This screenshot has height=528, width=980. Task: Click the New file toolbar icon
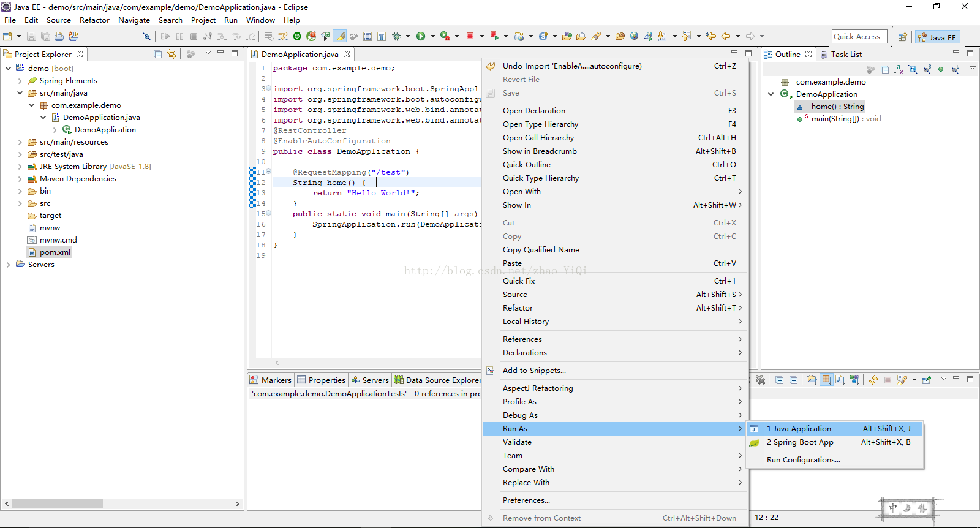pos(7,36)
